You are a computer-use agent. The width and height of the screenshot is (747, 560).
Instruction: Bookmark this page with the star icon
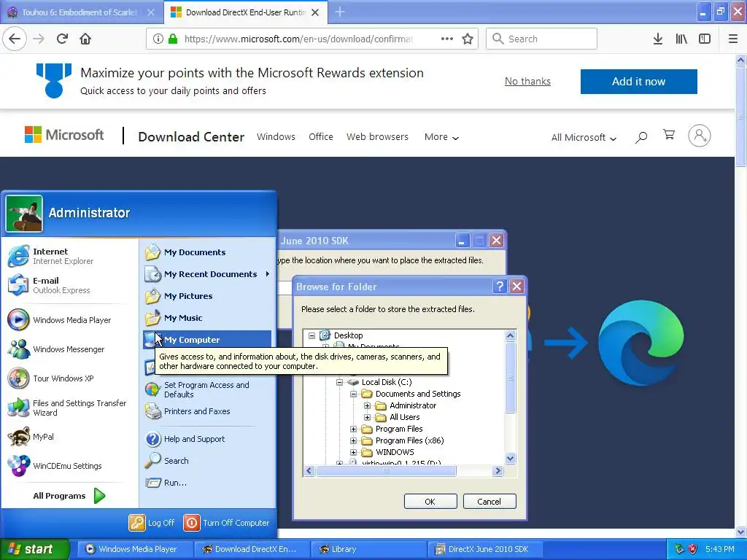[x=468, y=39]
